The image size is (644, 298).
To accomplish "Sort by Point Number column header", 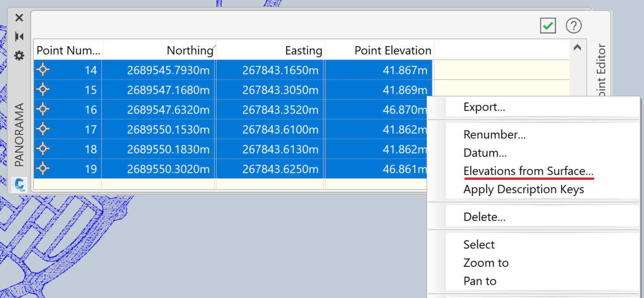I will tap(68, 50).
